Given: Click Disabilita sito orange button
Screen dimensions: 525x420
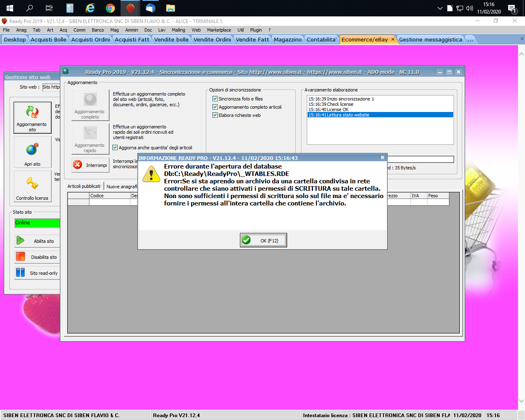Looking at the screenshot, I should [x=37, y=257].
